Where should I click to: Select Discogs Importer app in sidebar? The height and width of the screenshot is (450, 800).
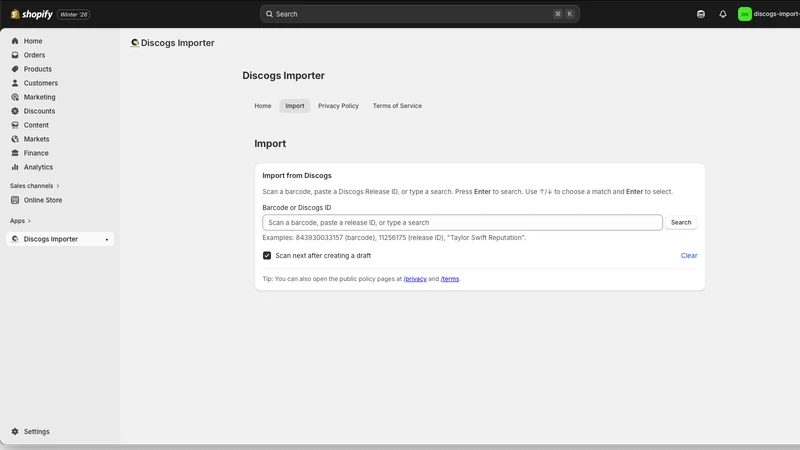[60, 239]
